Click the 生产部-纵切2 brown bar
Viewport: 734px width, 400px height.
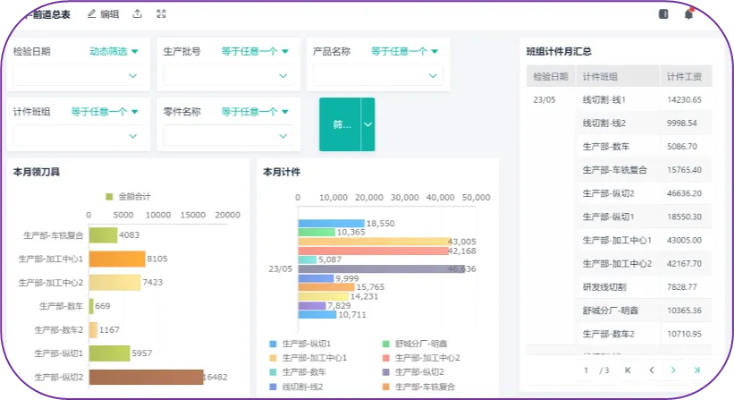point(145,377)
